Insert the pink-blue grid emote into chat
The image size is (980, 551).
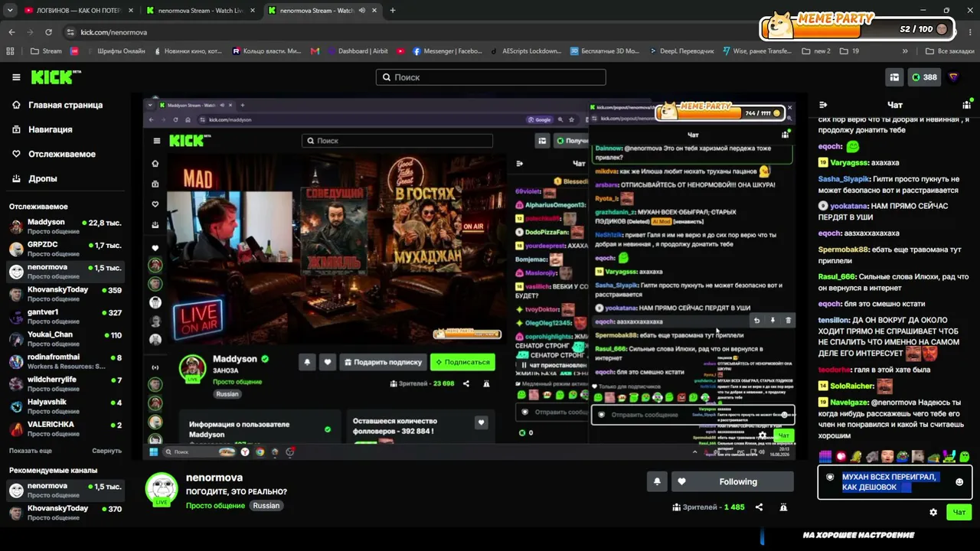pyautogui.click(x=825, y=457)
